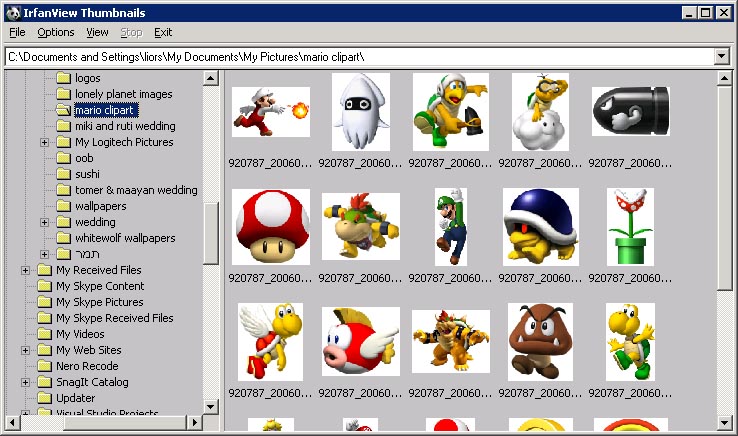Click the greyed-out Stop menu item
738x436 pixels.
pos(131,32)
